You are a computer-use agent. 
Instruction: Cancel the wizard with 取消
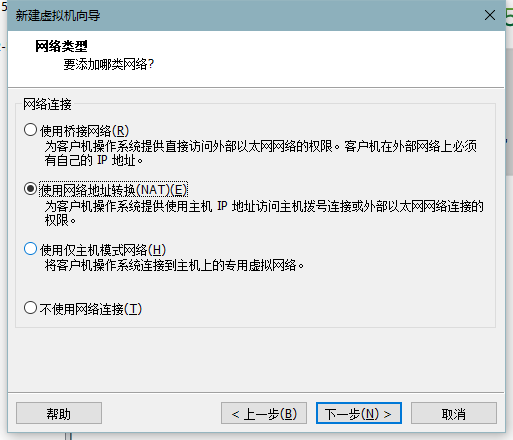tap(454, 413)
